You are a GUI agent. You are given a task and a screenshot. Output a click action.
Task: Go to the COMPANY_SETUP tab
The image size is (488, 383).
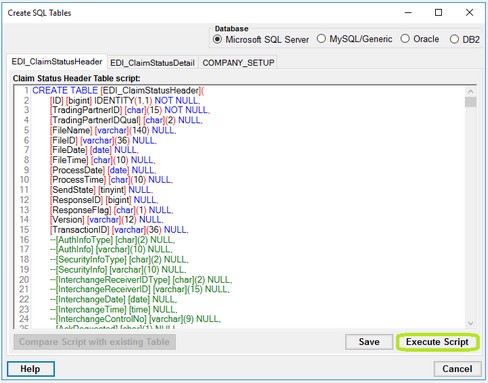pyautogui.click(x=238, y=63)
